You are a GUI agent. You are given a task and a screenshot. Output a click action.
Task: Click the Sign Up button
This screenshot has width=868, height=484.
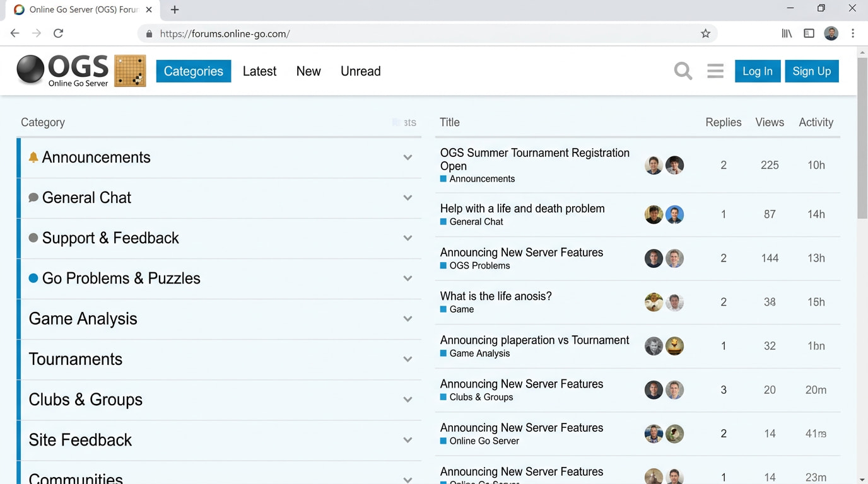(811, 71)
